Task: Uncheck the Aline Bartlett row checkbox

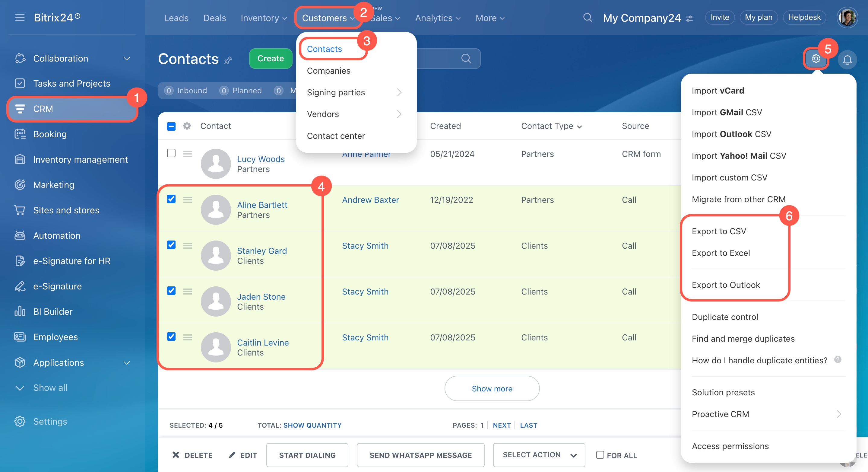Action: 171,199
